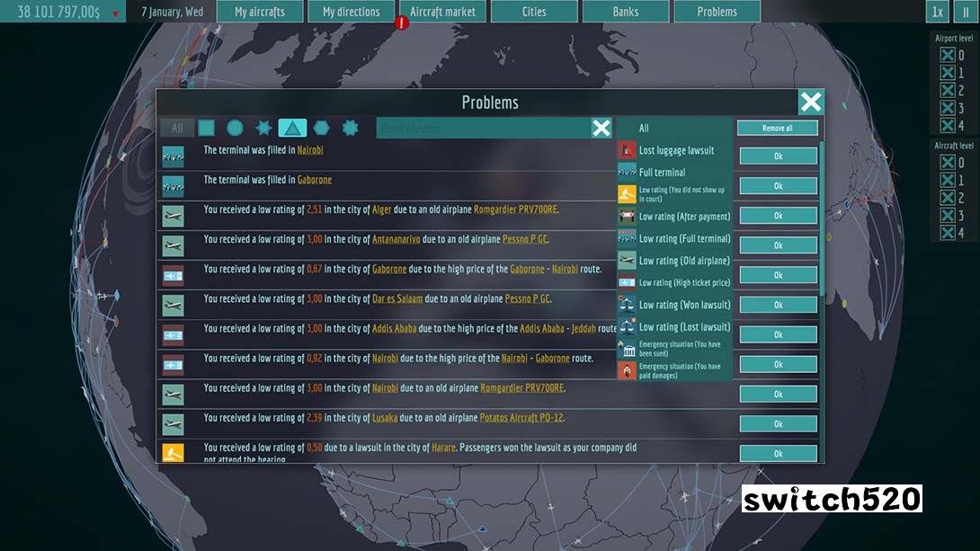Click the gavel icon on the Harare lawsuit row
Screen dimensions: 980x551
174,453
